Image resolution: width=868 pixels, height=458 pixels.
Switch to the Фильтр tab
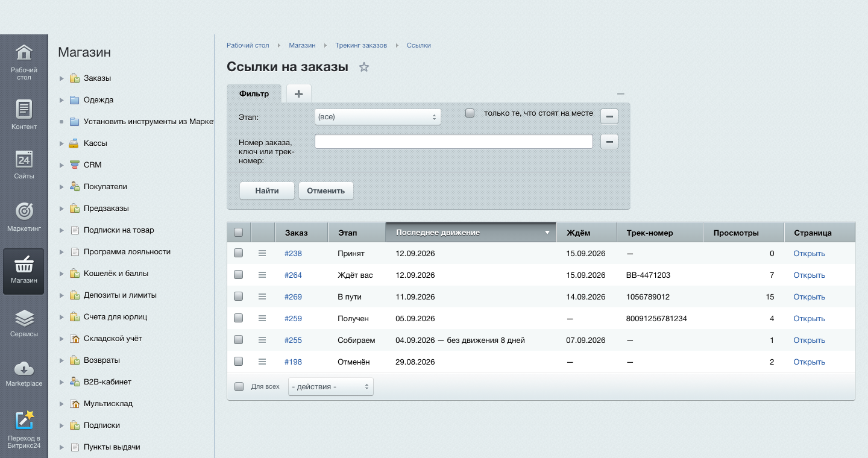tap(254, 93)
